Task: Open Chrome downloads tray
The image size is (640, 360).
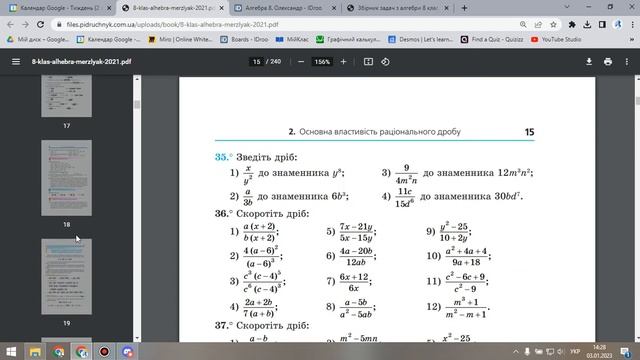Action: (x=587, y=24)
